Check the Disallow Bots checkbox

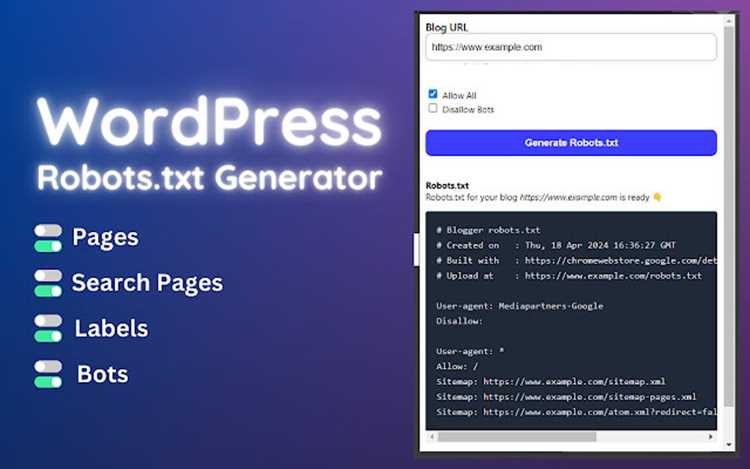coord(433,108)
